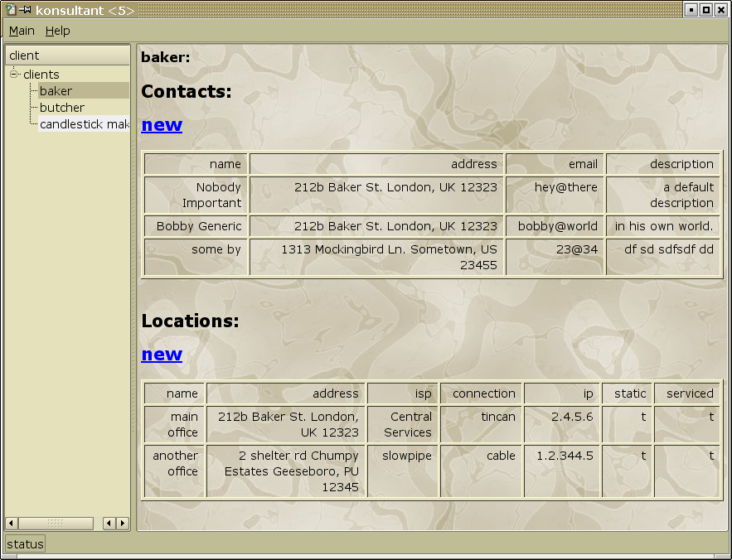Click the 'Locations:' heading

190,321
